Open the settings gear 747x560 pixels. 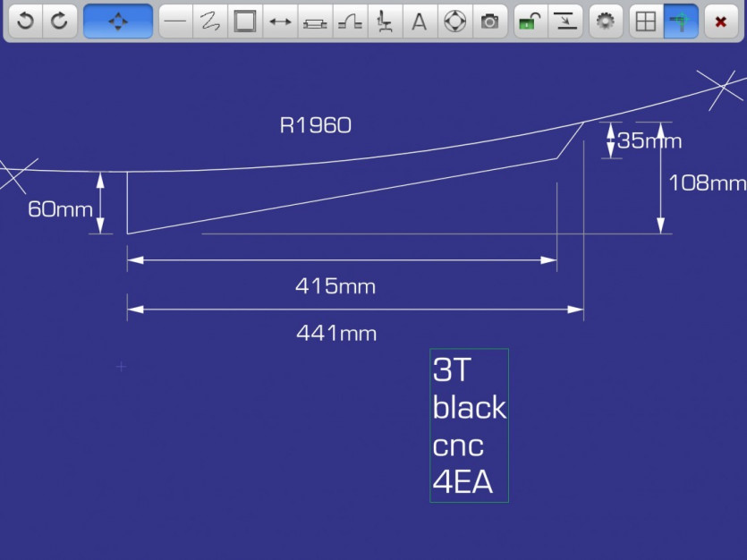pos(606,21)
